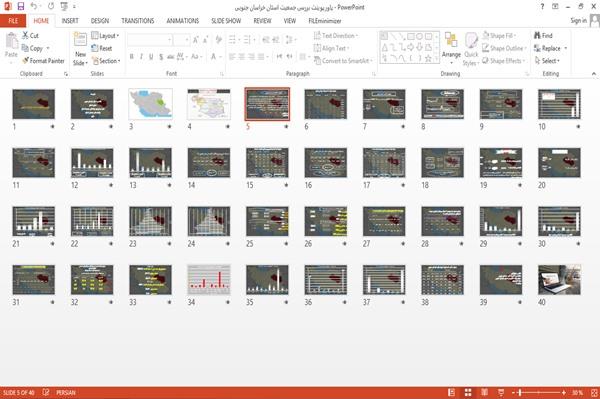Open the REVIEW tab
The image size is (600, 399).
click(262, 21)
